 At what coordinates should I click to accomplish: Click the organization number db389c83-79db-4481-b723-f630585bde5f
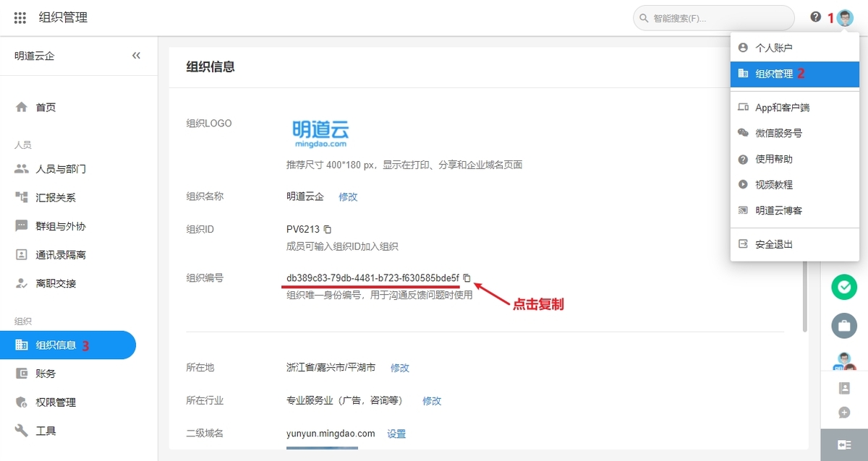(373, 277)
